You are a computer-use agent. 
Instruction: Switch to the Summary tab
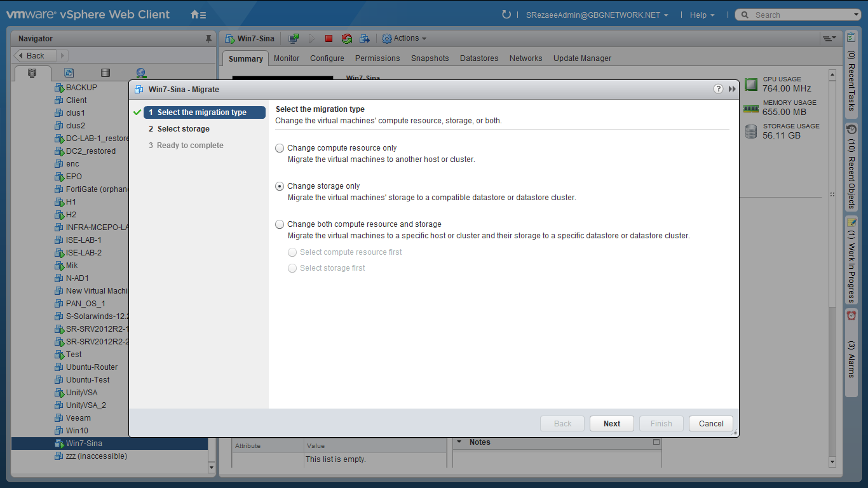(246, 58)
